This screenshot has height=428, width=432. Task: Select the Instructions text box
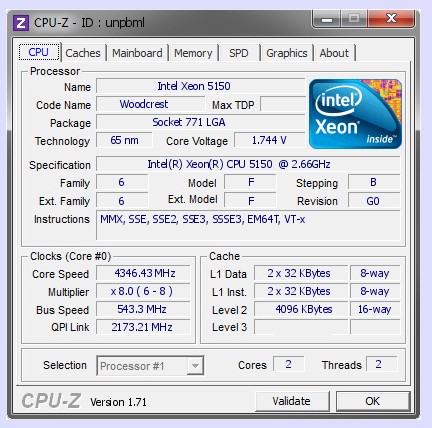[248, 225]
